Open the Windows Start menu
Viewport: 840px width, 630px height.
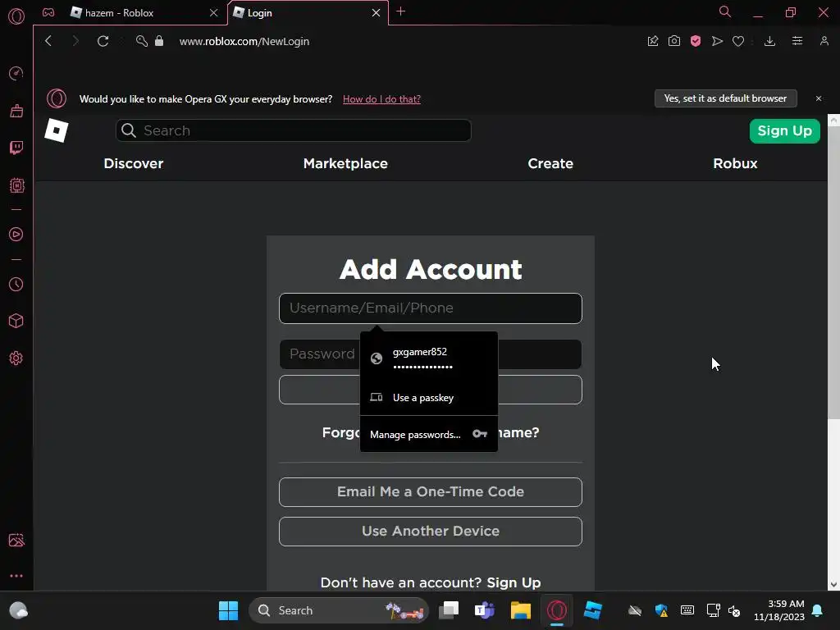click(x=228, y=610)
